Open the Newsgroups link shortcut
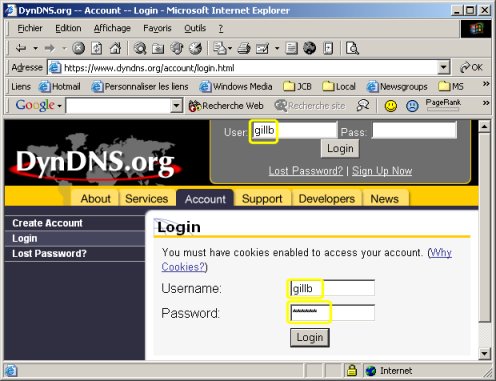 397,87
